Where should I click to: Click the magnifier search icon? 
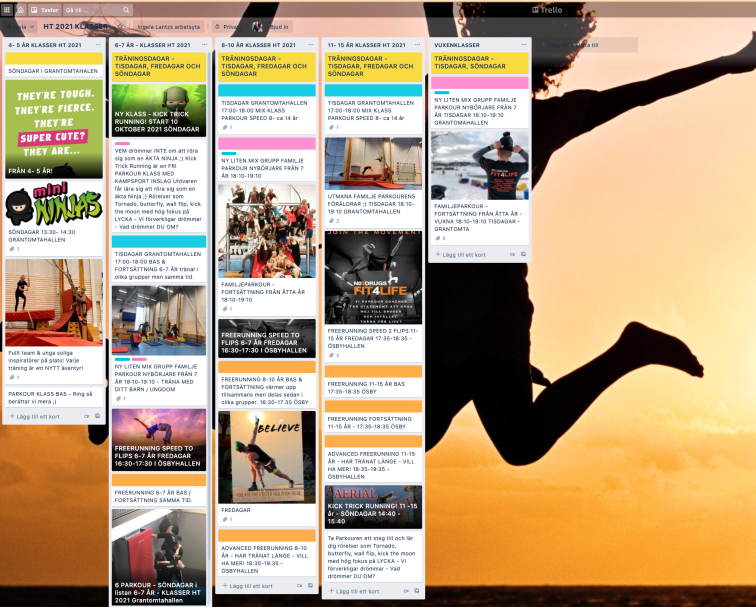[x=126, y=10]
